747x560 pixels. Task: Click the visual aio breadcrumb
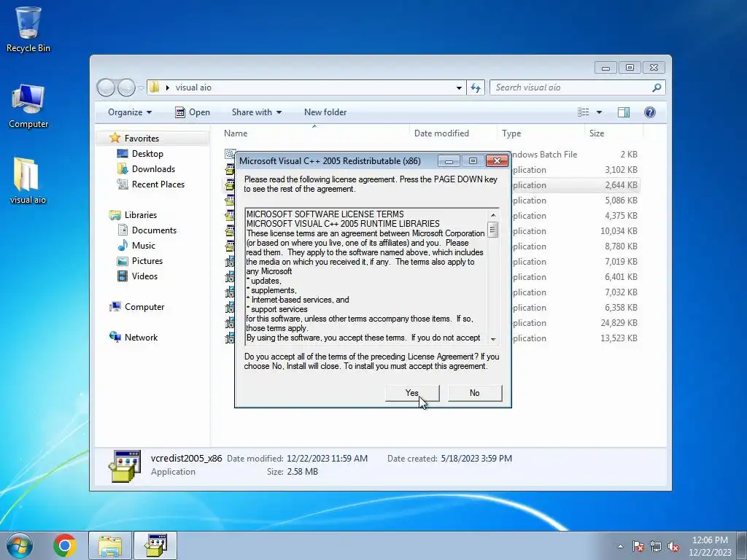point(193,87)
